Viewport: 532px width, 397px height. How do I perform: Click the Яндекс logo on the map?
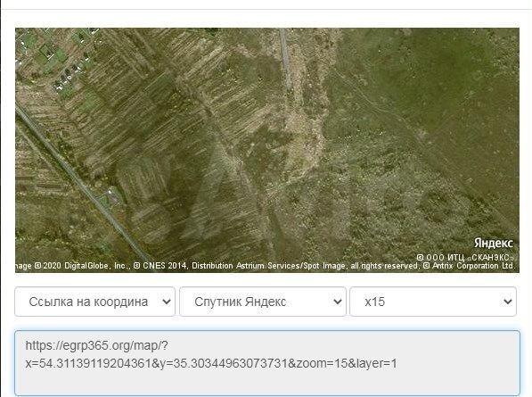pyautogui.click(x=494, y=244)
